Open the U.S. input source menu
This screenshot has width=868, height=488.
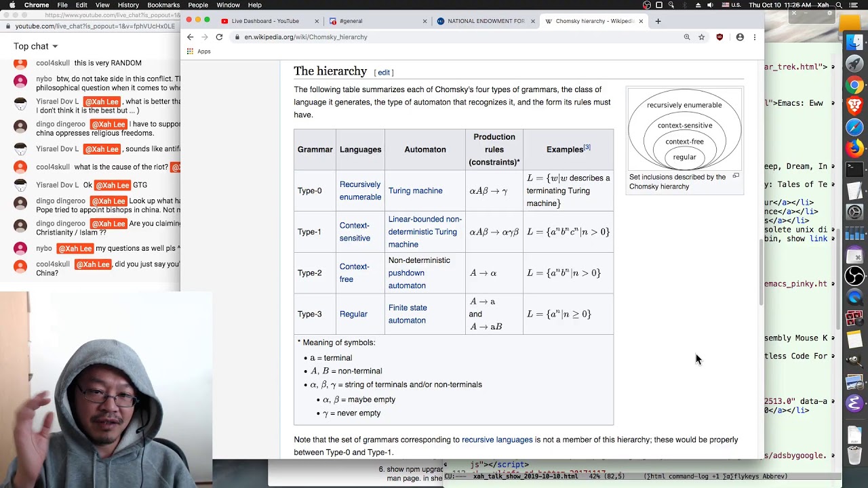click(731, 5)
